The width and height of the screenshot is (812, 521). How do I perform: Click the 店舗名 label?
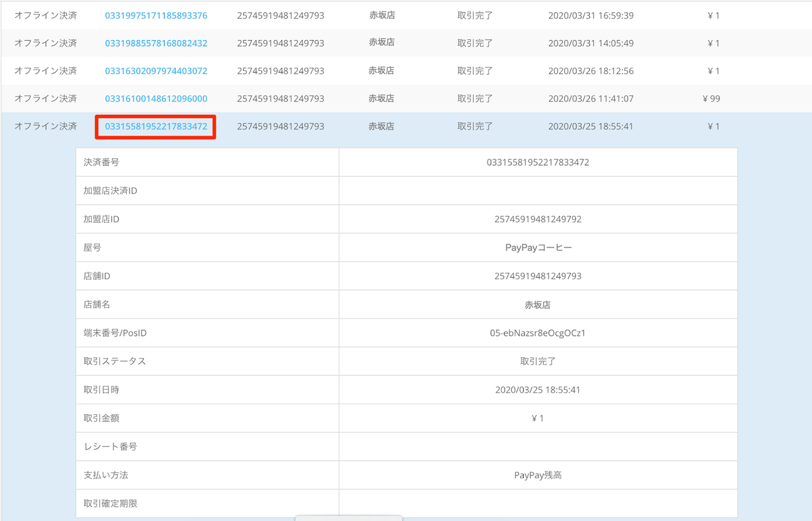click(97, 305)
